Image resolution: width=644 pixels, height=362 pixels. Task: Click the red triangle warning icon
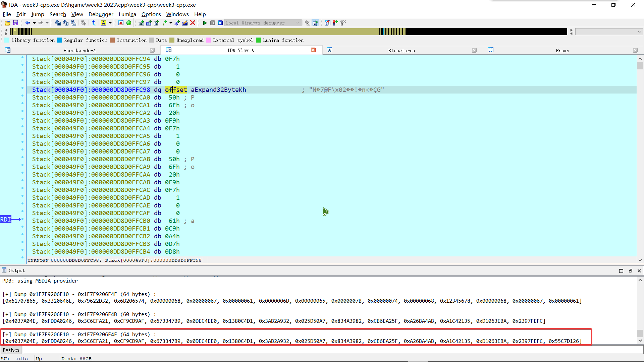pos(121,23)
